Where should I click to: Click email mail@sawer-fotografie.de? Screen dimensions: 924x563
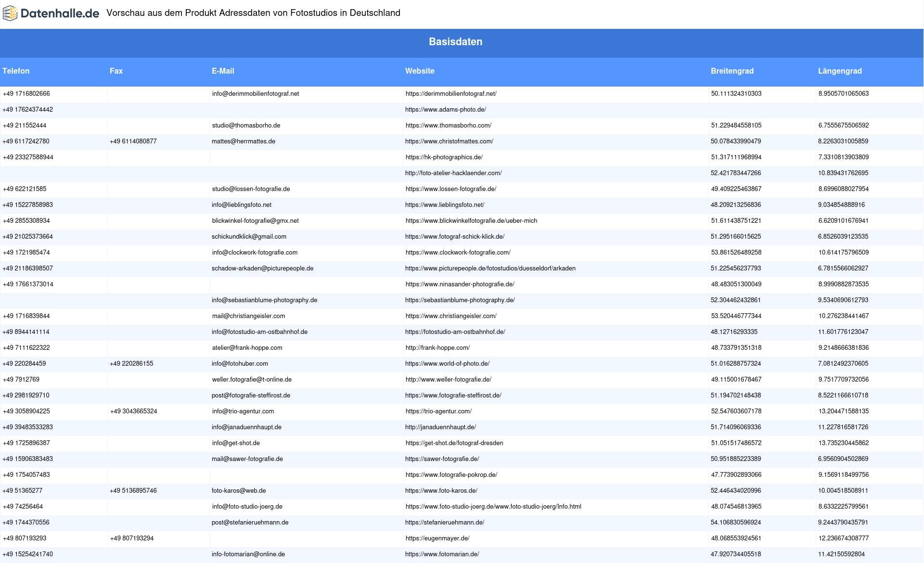point(247,459)
